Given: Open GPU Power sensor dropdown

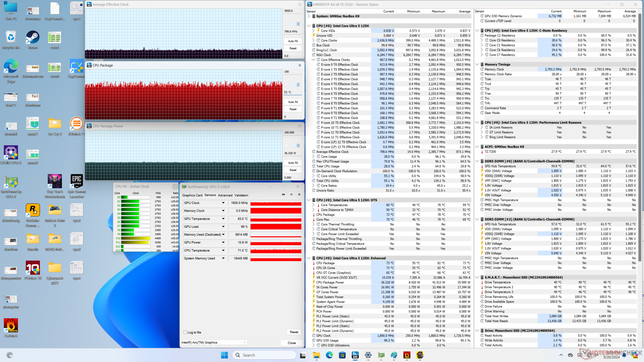Looking at the screenshot, I should [223, 242].
